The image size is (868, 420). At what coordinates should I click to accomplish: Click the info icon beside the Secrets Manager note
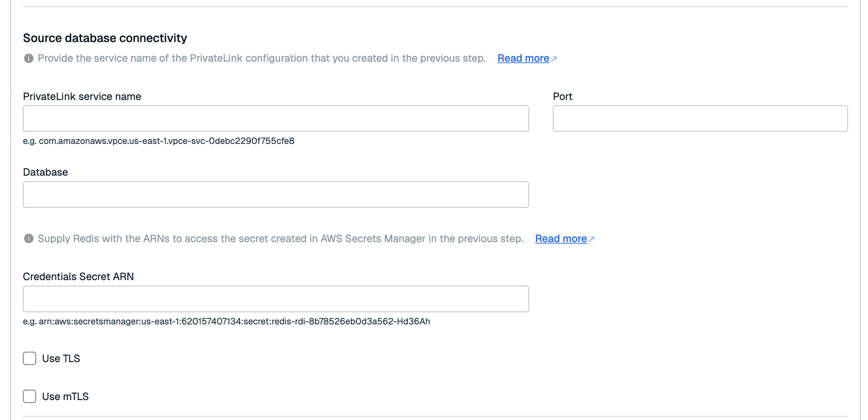29,239
